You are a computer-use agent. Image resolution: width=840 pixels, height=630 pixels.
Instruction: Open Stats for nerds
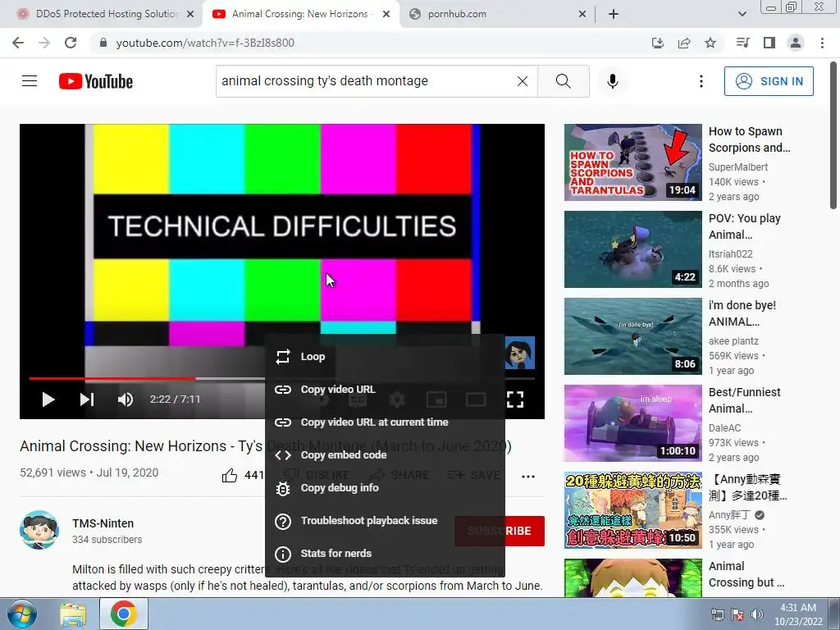(x=385, y=554)
